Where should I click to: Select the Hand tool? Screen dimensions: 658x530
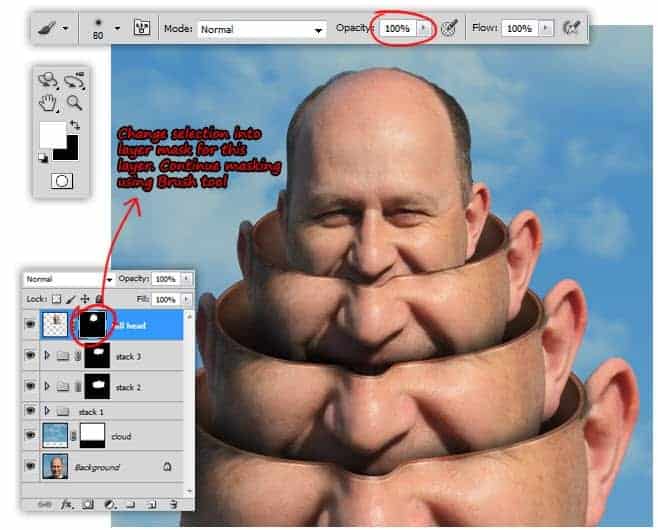(48, 103)
